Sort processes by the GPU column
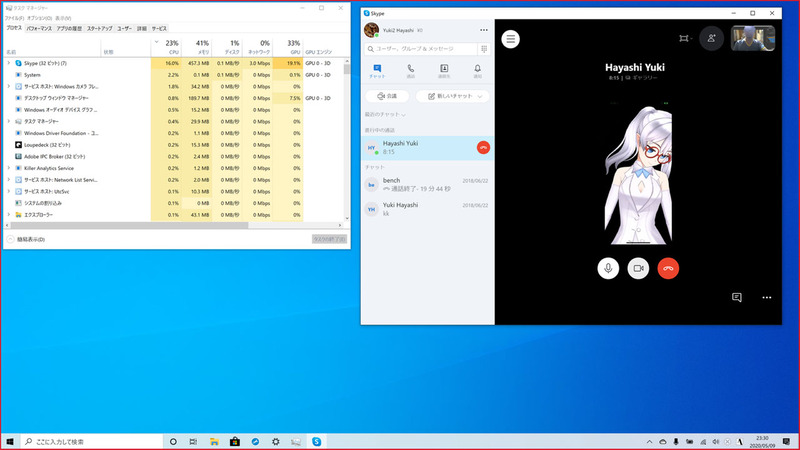The height and width of the screenshot is (450, 800). (288, 47)
